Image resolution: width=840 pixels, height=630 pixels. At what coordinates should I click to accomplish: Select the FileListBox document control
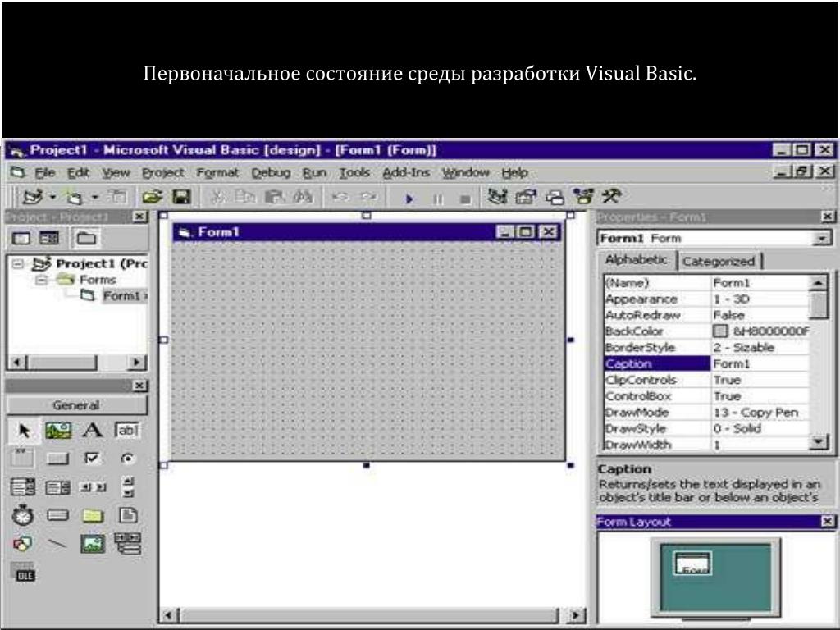point(128,515)
